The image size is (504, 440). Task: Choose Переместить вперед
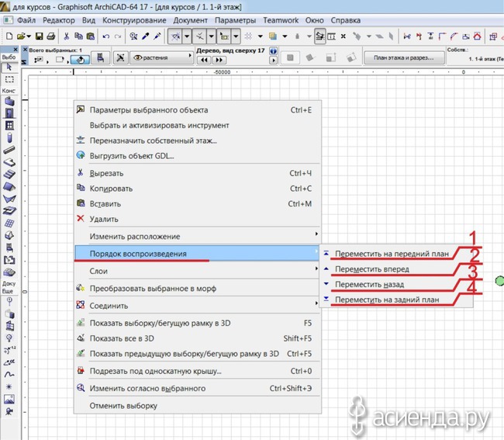click(396, 269)
